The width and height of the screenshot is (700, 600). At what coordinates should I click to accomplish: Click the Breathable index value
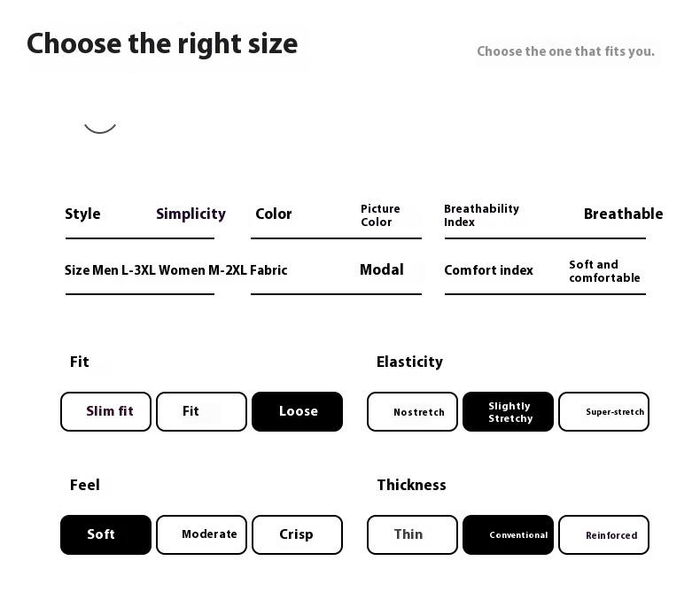click(623, 214)
